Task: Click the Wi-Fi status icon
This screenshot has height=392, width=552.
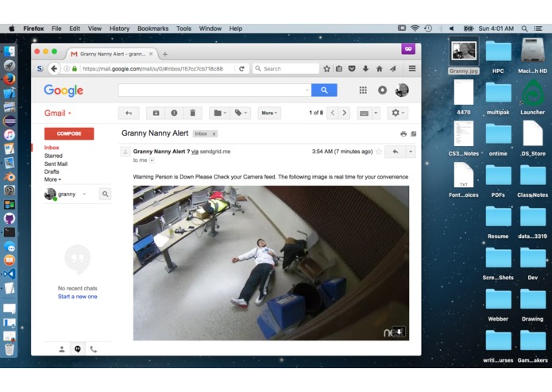Action: 415,29
